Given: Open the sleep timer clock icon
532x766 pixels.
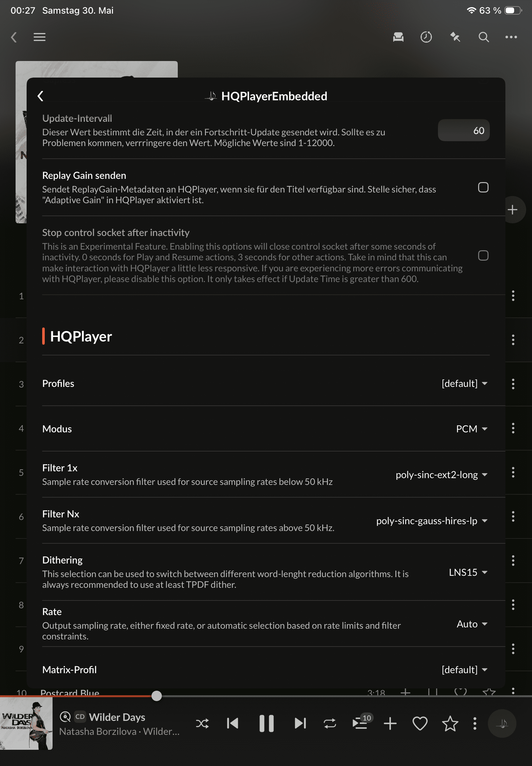Looking at the screenshot, I should pyautogui.click(x=426, y=37).
